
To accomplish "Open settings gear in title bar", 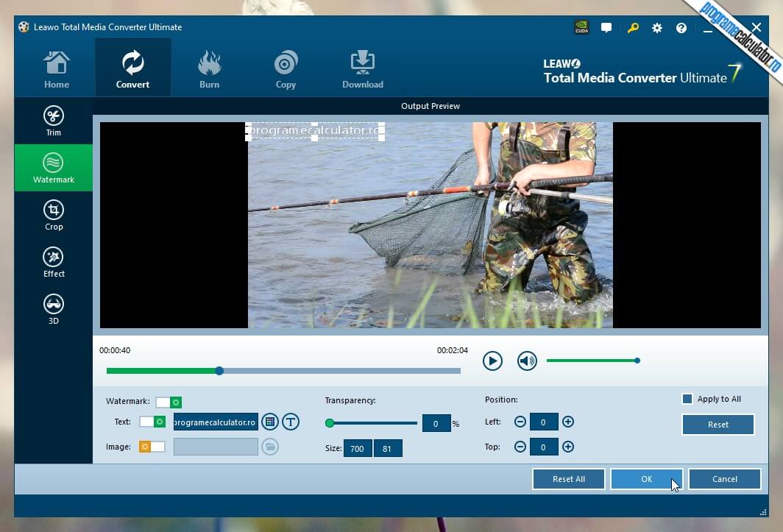I will 656,28.
